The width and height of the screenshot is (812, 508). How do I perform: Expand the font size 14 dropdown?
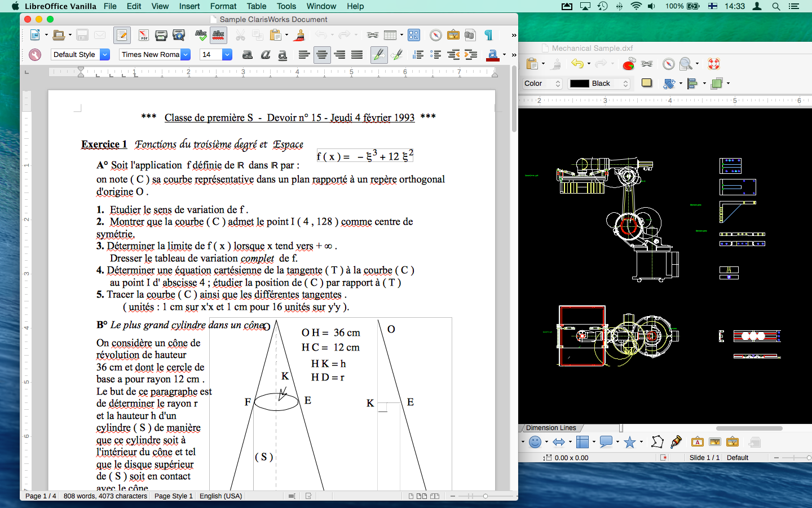[x=227, y=55]
